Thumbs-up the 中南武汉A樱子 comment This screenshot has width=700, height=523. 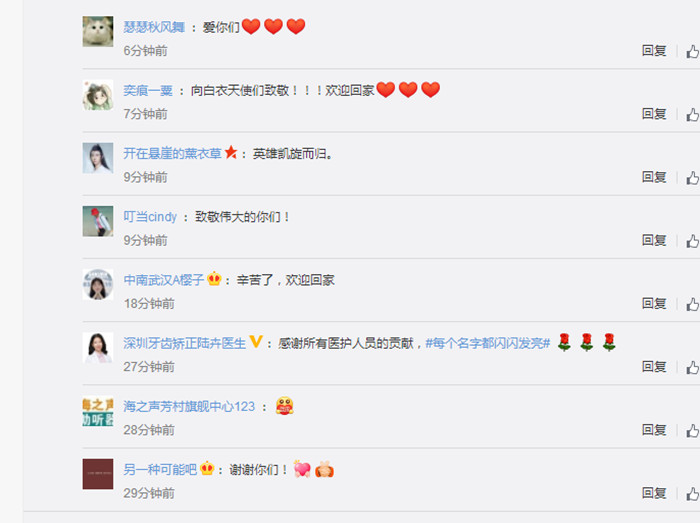(693, 304)
